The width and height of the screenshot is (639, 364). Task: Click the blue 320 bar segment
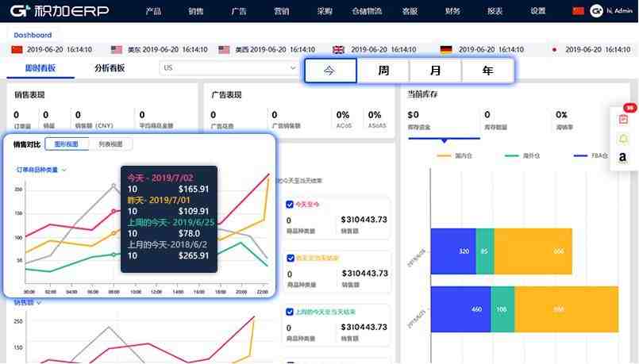click(x=453, y=252)
